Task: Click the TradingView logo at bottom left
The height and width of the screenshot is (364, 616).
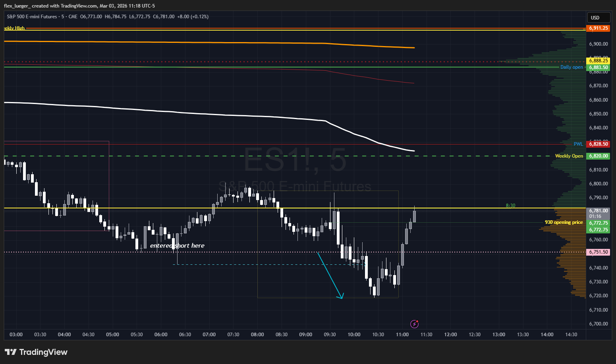Action: [x=36, y=352]
